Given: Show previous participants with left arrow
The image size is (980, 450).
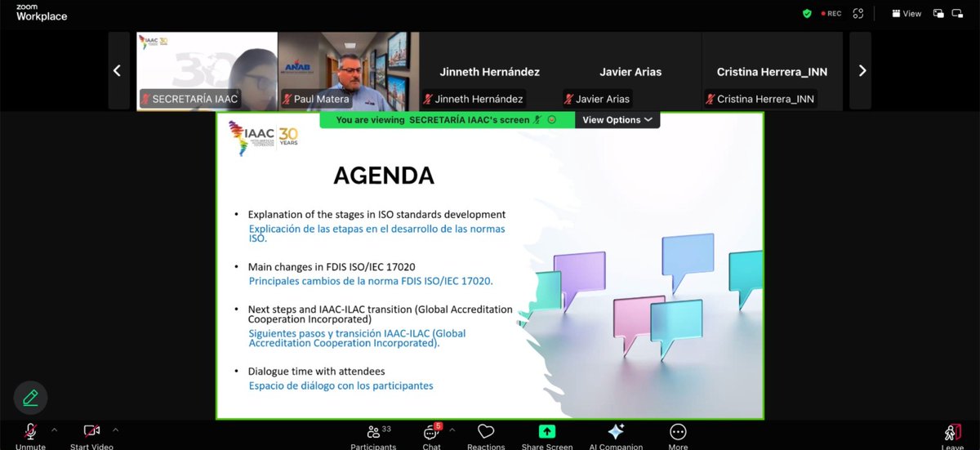Looking at the screenshot, I should (117, 71).
